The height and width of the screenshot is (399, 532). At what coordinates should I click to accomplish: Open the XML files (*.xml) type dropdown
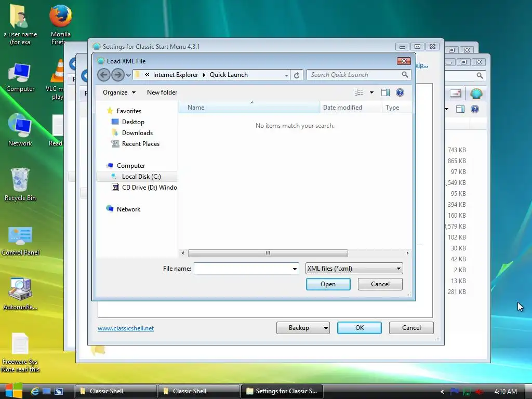pos(354,269)
